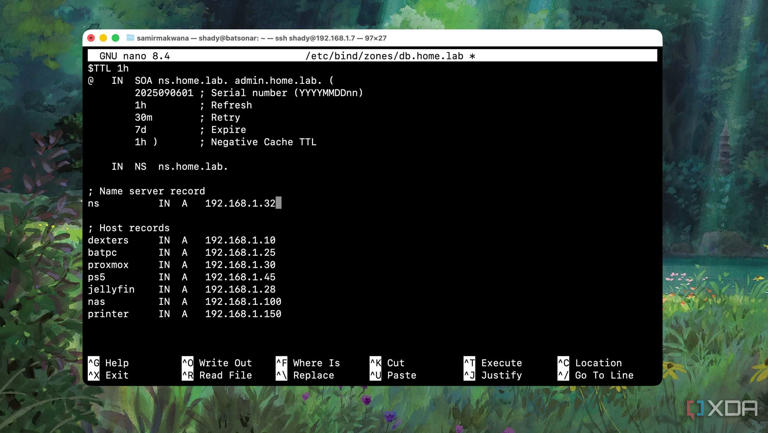Click the ^T Execute shortcut
Viewport: 768px width, 433px height.
(493, 363)
